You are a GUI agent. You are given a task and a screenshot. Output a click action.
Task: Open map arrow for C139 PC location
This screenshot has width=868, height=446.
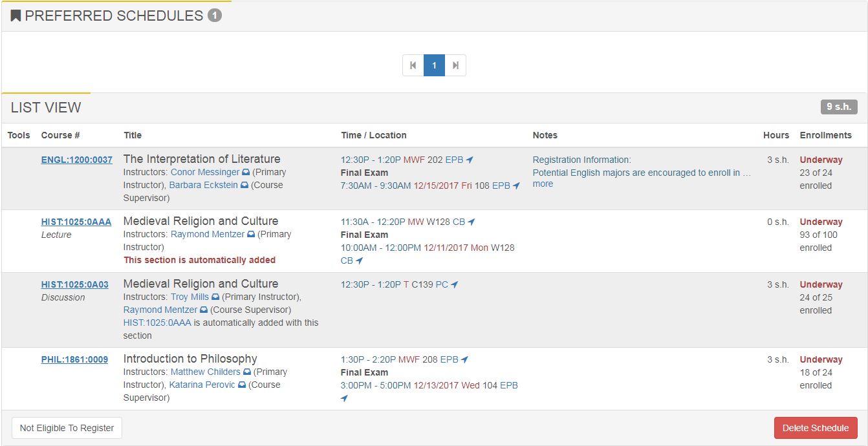(455, 284)
